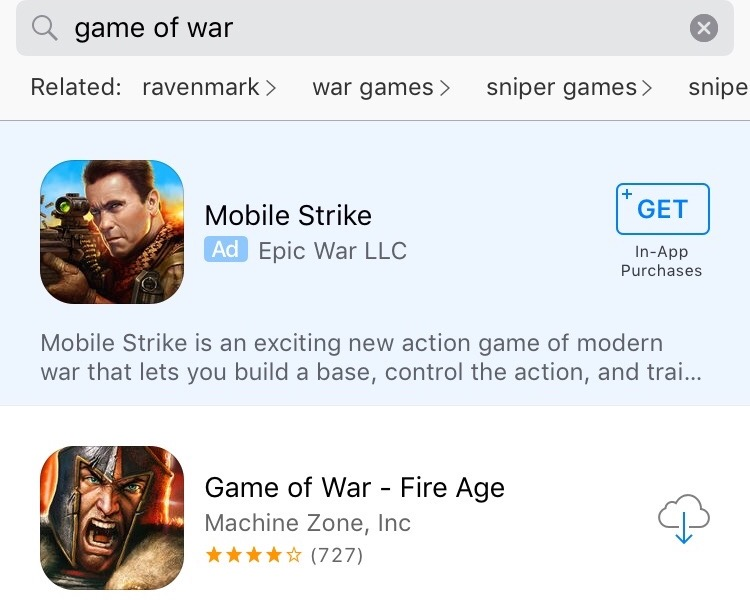
Task: Choose the sniper games related search
Action: click(562, 88)
